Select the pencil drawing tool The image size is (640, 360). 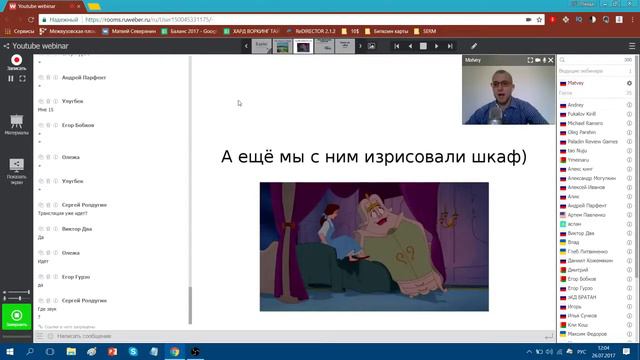coord(474,46)
